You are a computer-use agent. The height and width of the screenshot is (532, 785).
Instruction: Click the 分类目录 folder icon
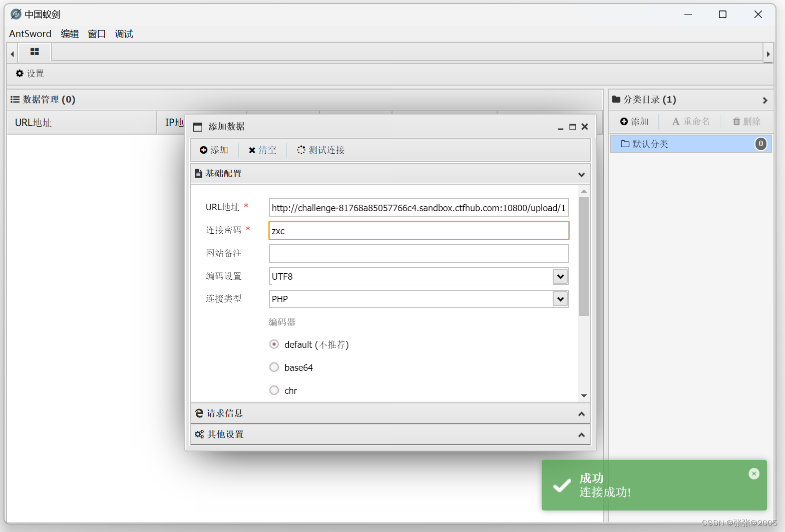point(616,99)
